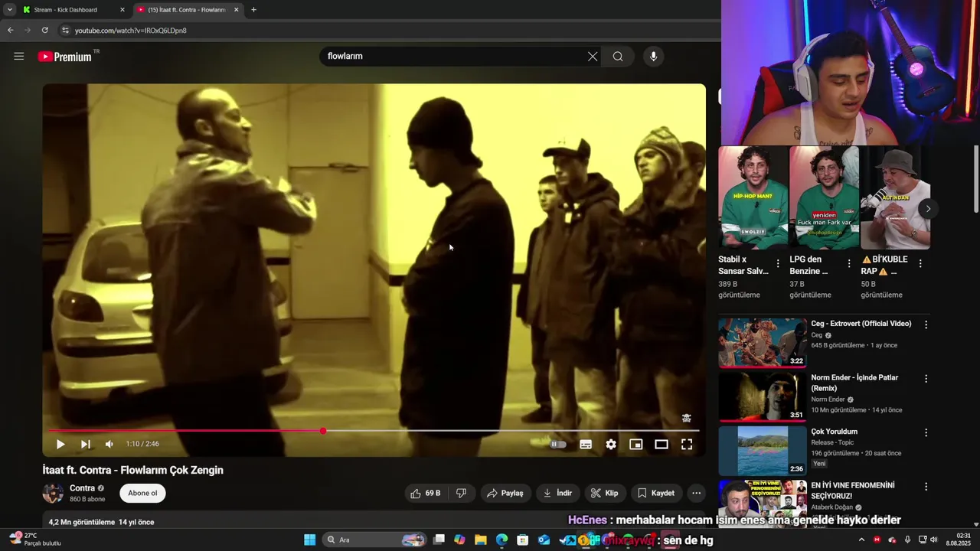Viewport: 980px width, 551px height.
Task: Seek on the red video progress bar
Action: [374, 431]
